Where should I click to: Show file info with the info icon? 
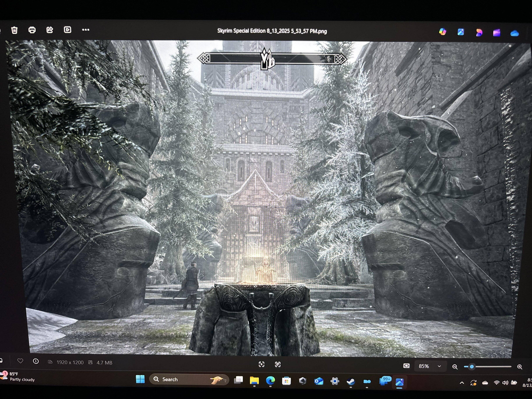[x=36, y=361]
